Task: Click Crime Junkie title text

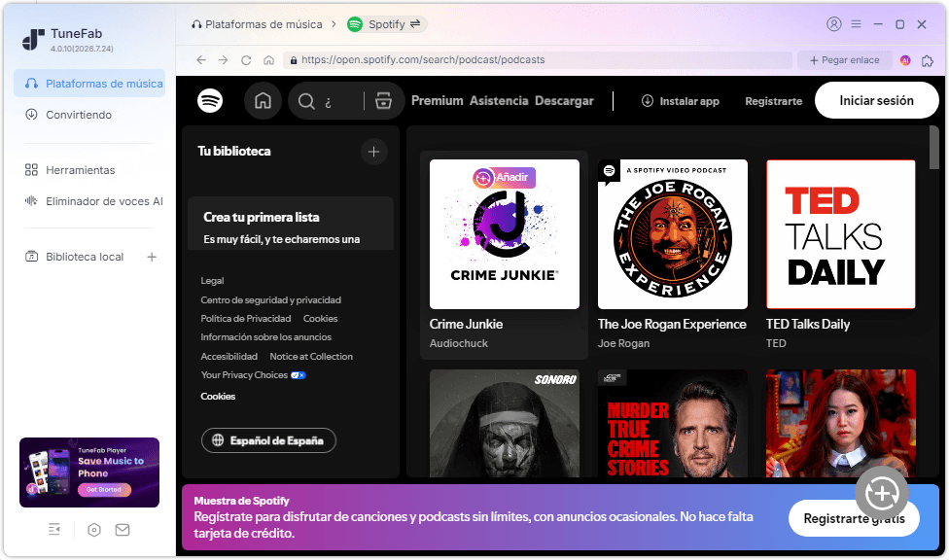Action: pos(466,325)
